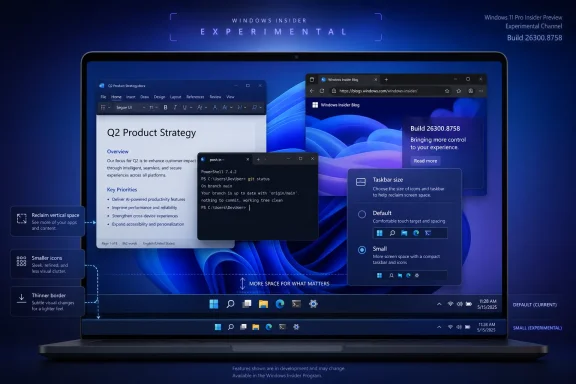This screenshot has height=384, width=576.
Task: Close the PowerShell tab in Terminal
Action: tap(248, 159)
